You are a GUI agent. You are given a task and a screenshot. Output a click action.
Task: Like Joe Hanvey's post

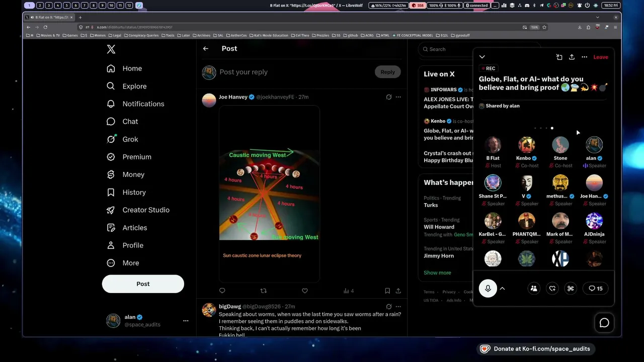pyautogui.click(x=305, y=291)
